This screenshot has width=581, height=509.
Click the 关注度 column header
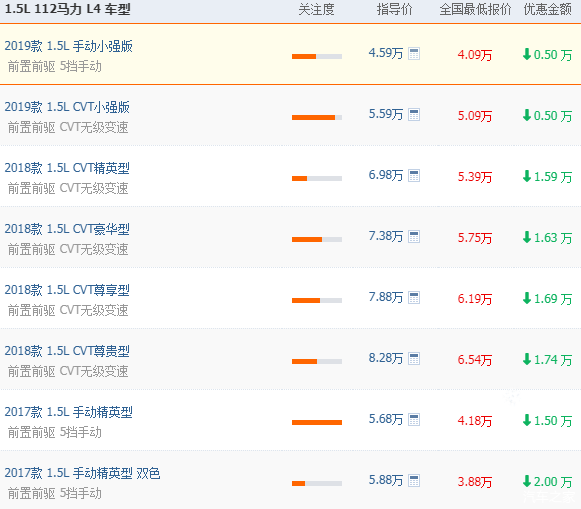[x=316, y=10]
